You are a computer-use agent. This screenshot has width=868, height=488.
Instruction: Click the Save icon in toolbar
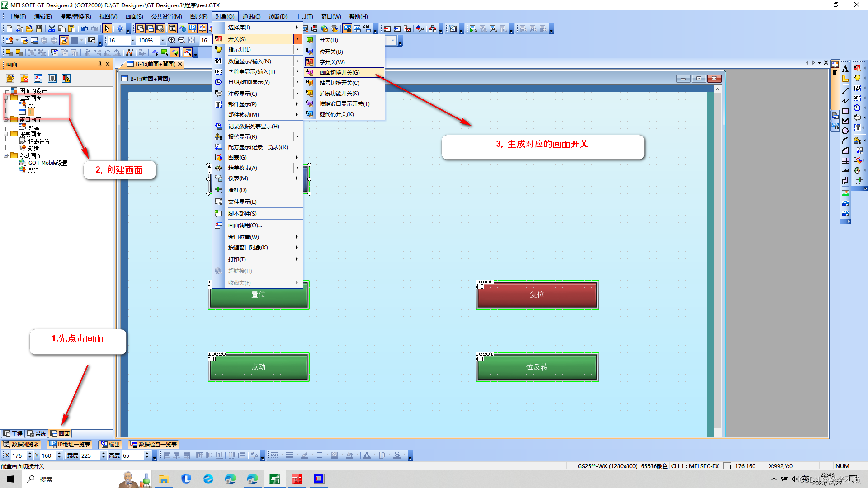(x=39, y=28)
